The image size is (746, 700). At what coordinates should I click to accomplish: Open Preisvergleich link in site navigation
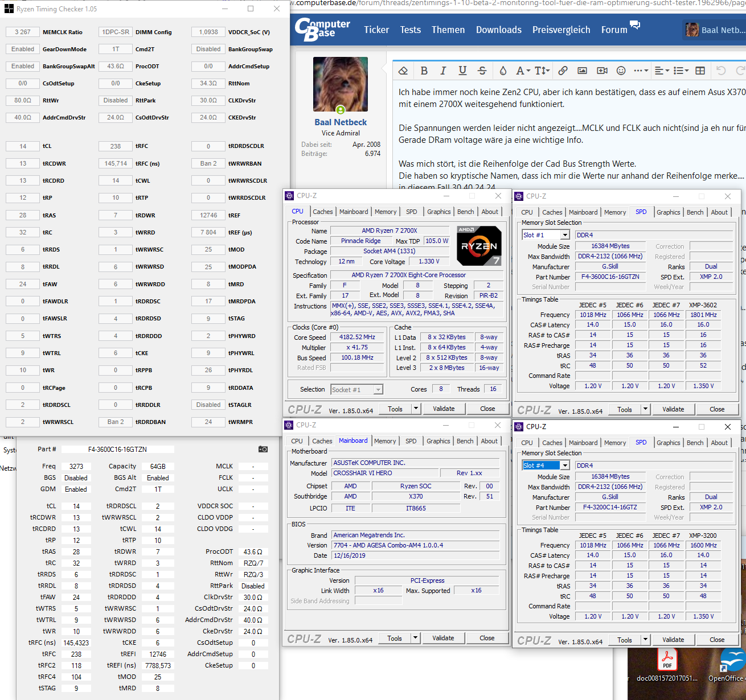(561, 30)
